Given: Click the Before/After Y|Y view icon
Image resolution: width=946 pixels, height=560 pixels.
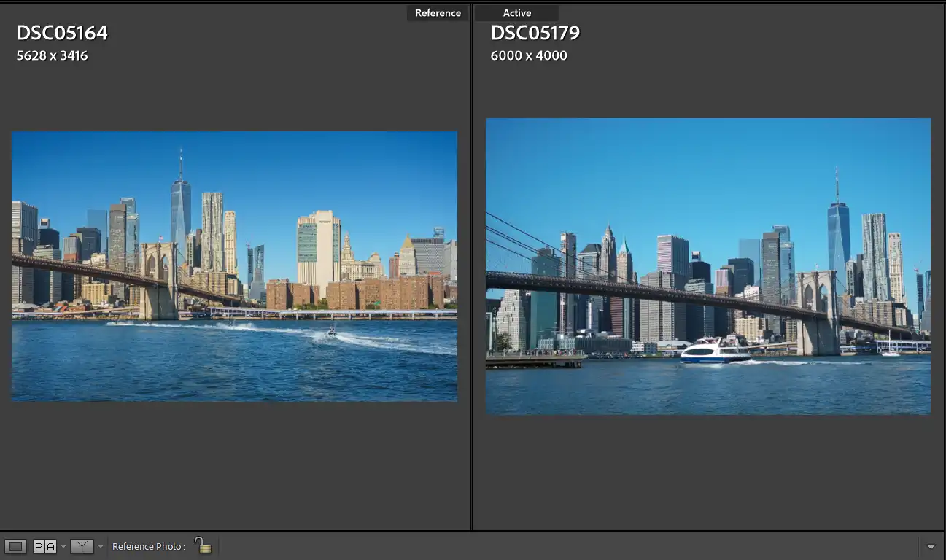Looking at the screenshot, I should (x=82, y=546).
